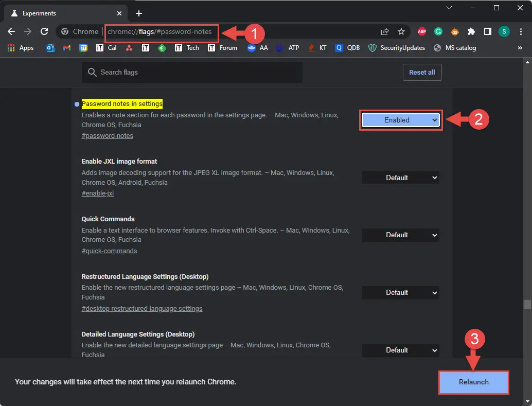Click the Relaunch button

coord(474,382)
